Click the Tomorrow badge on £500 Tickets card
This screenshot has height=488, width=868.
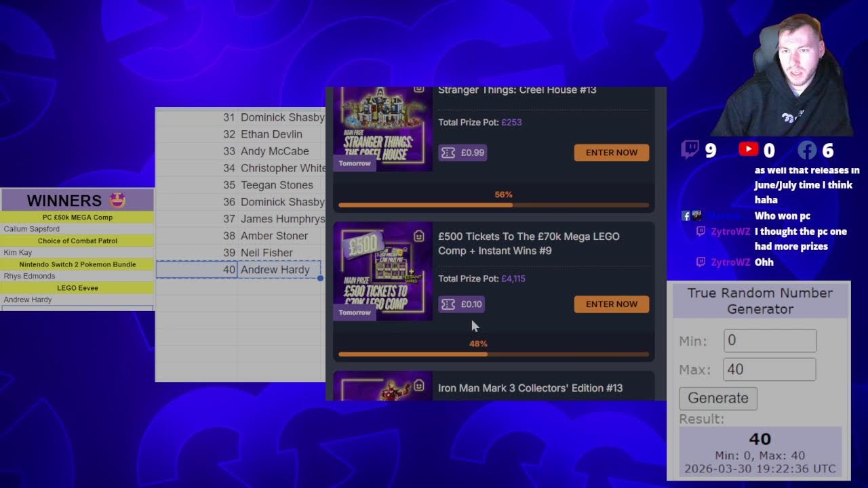[355, 312]
